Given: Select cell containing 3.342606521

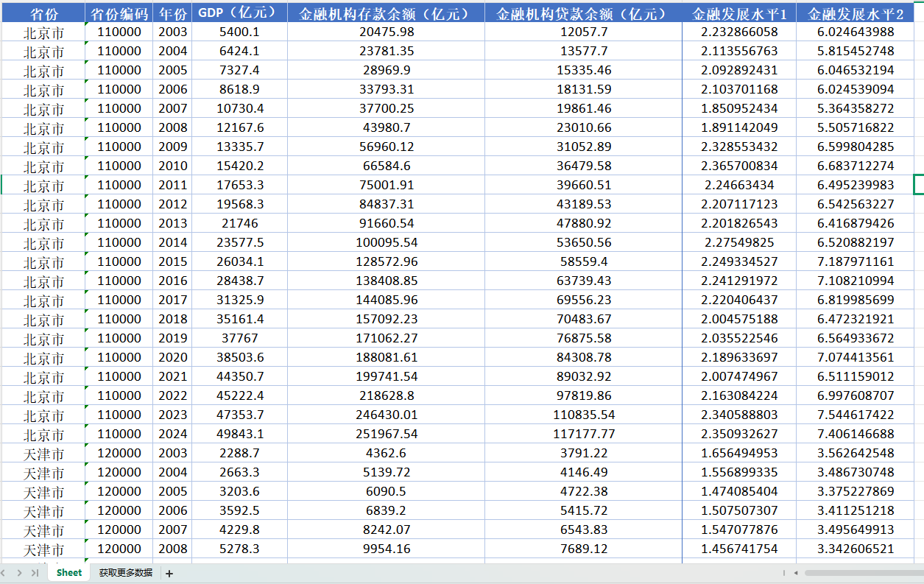Looking at the screenshot, I should (x=856, y=549).
